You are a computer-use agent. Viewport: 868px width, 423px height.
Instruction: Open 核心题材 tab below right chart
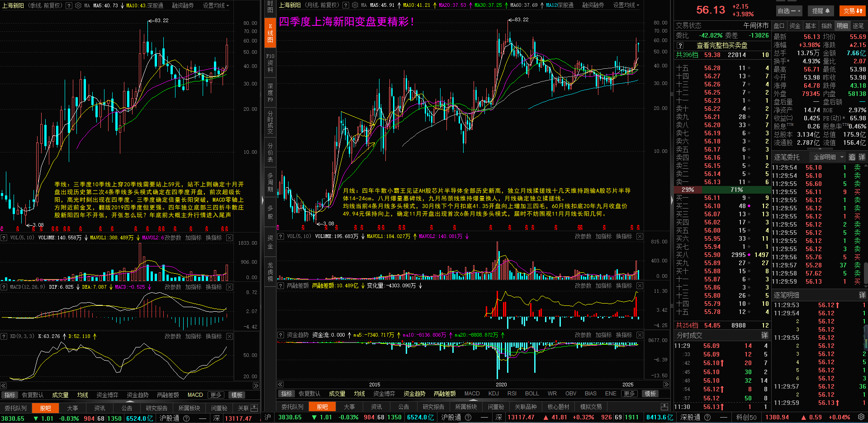tap(558, 407)
